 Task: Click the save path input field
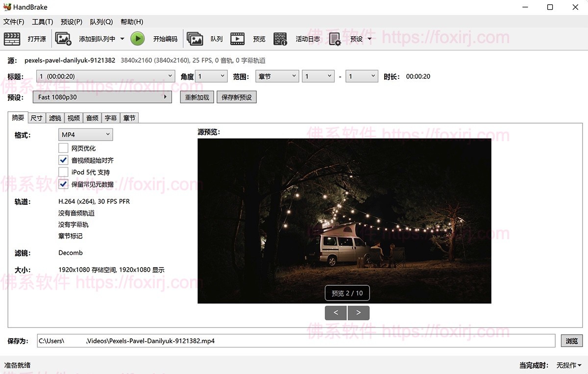245,340
